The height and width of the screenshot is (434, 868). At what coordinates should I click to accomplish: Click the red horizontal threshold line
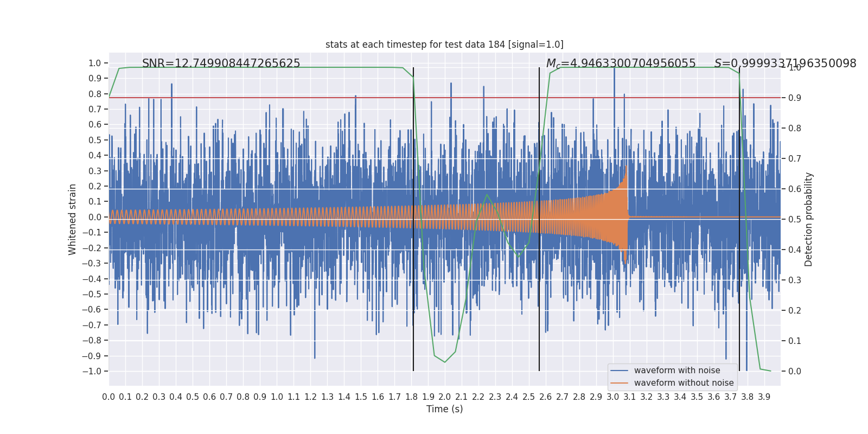[x=444, y=98]
